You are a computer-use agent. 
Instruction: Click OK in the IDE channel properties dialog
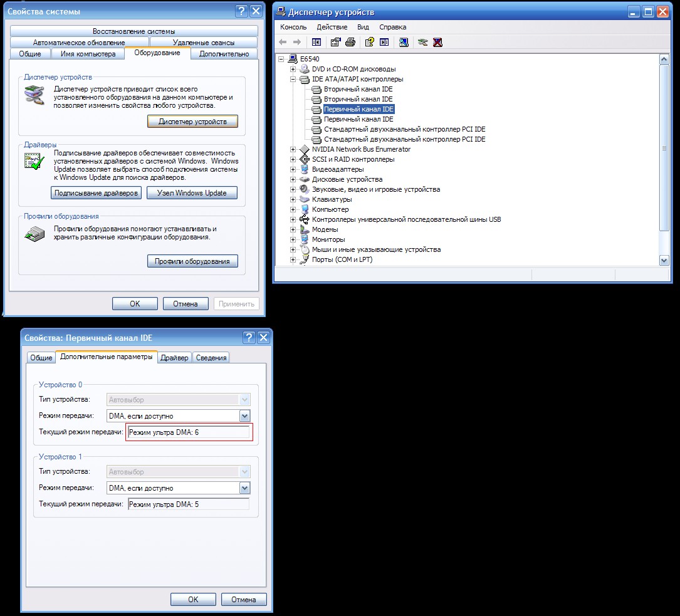click(x=193, y=599)
